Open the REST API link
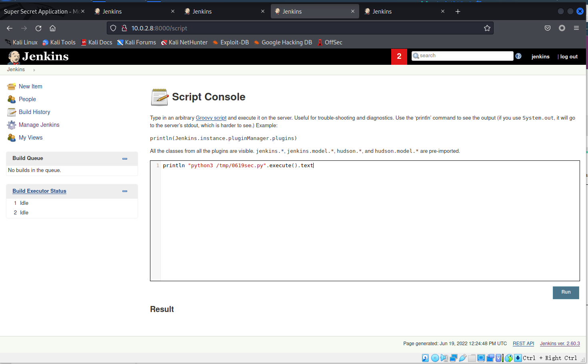This screenshot has width=588, height=364. 523,344
